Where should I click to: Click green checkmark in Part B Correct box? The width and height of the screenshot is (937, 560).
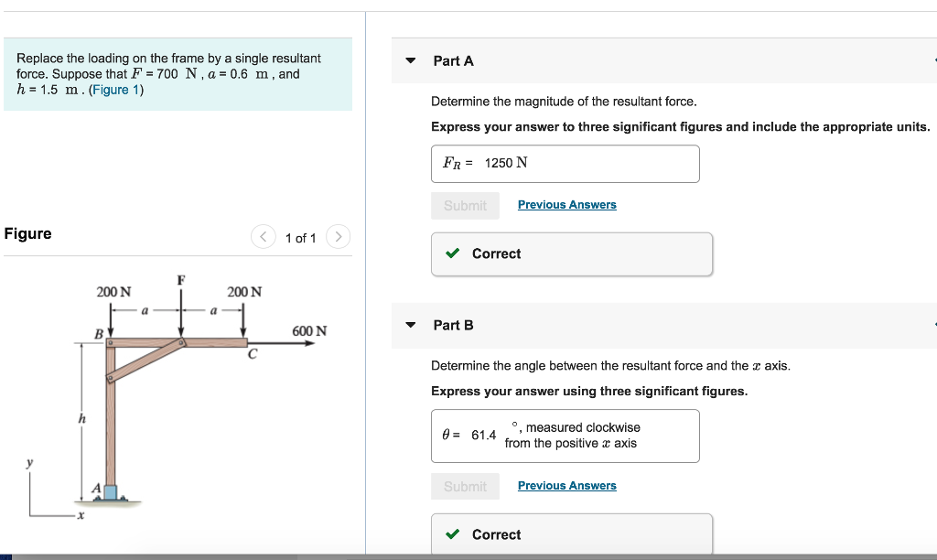click(452, 534)
